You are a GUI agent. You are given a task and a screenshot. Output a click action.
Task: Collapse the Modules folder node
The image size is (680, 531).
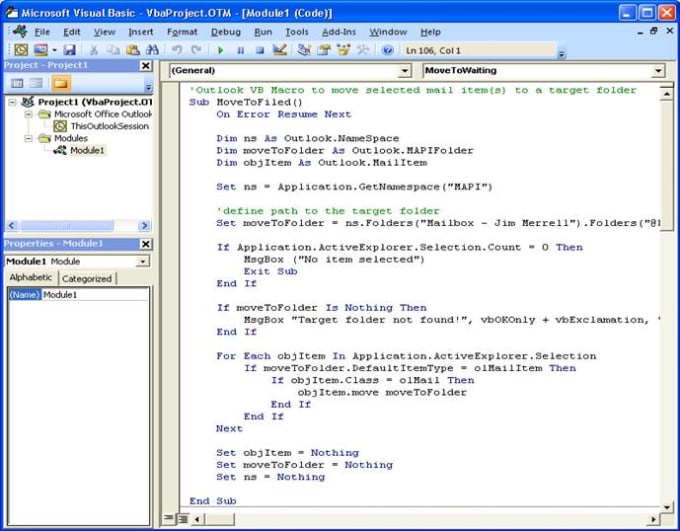[x=28, y=138]
